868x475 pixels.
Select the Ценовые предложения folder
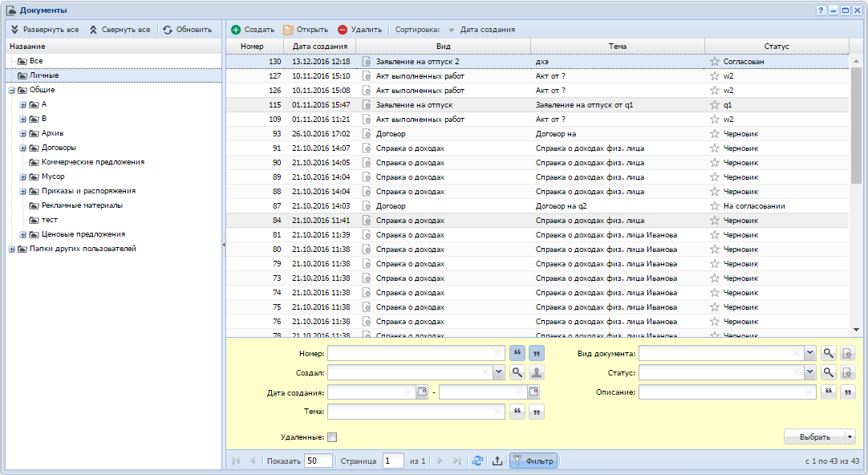click(113, 234)
